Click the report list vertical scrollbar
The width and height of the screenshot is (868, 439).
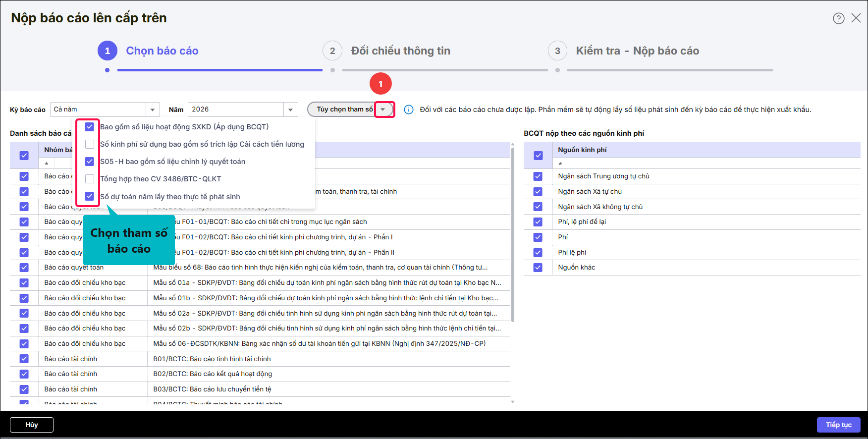tap(512, 234)
